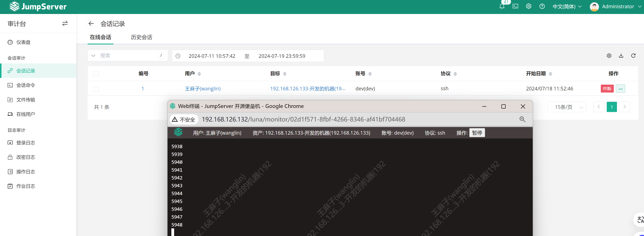
Task: Open system settings gear in header
Action: pyautogui.click(x=528, y=7)
